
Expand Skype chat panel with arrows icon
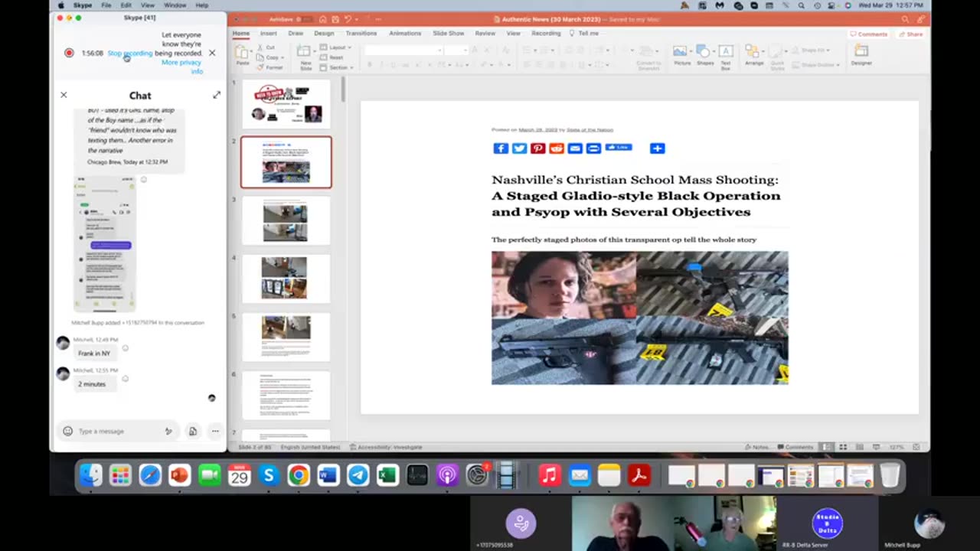217,95
